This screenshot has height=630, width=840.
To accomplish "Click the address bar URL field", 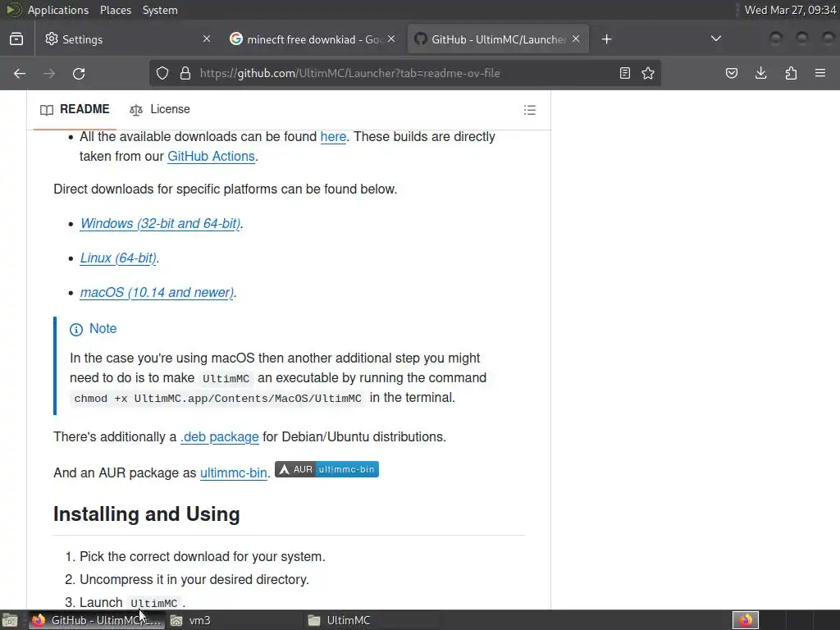I will (x=405, y=73).
